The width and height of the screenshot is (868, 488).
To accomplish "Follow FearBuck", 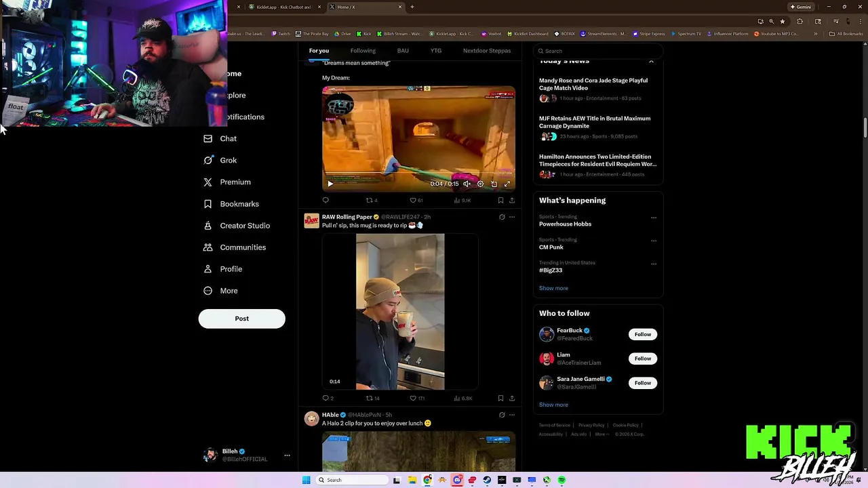I will click(x=643, y=334).
